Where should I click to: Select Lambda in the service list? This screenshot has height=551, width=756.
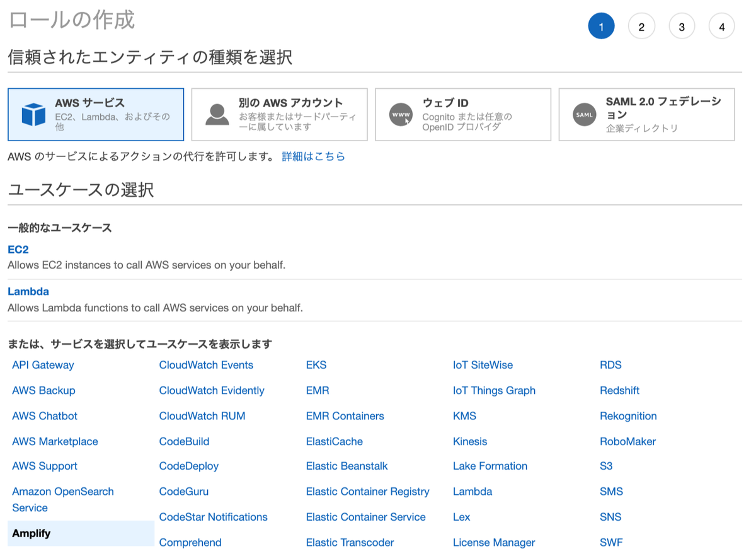coord(472,491)
